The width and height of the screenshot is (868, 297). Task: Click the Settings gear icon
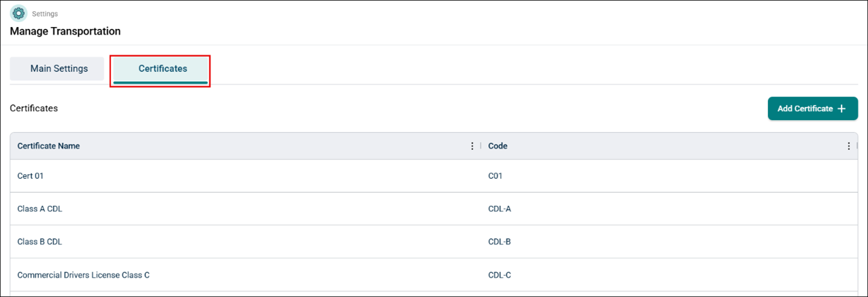pos(19,13)
